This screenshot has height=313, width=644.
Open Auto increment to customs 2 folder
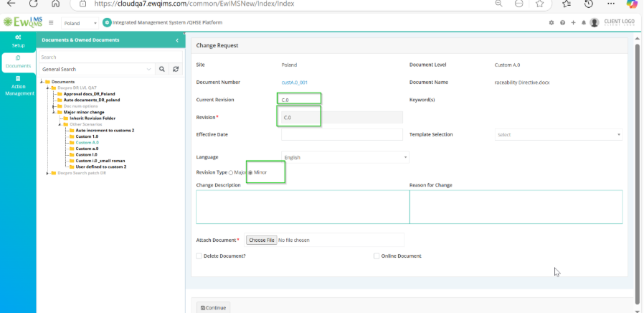tap(105, 131)
